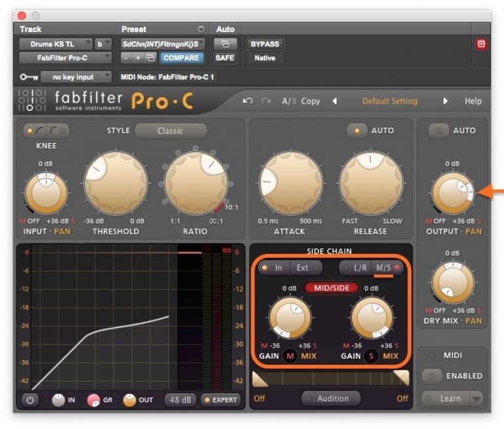Screen dimensions: 504x429
Task: Go to next preset arrow
Action: [x=445, y=101]
